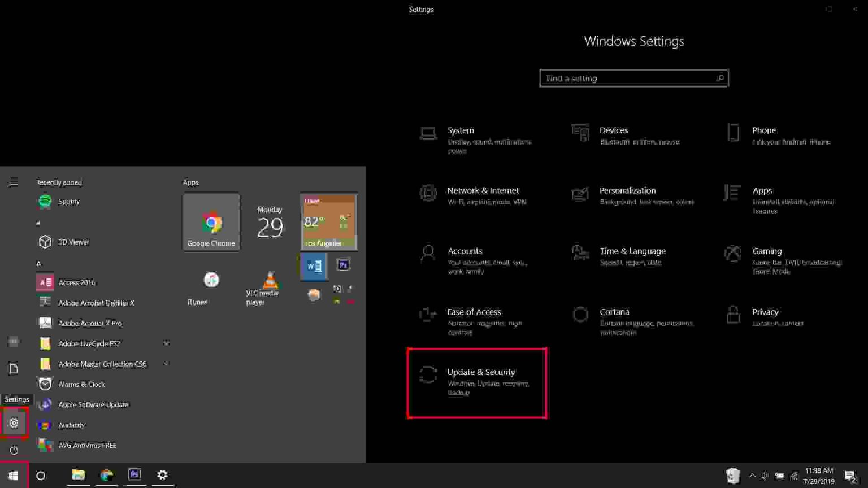Open the VLC media player tile
The height and width of the screenshot is (488, 868).
(270, 281)
